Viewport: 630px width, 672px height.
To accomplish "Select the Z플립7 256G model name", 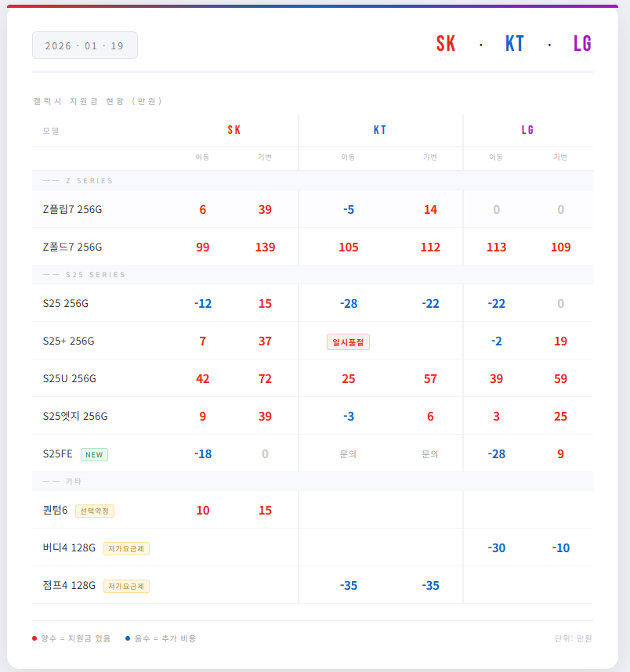I will (x=72, y=209).
